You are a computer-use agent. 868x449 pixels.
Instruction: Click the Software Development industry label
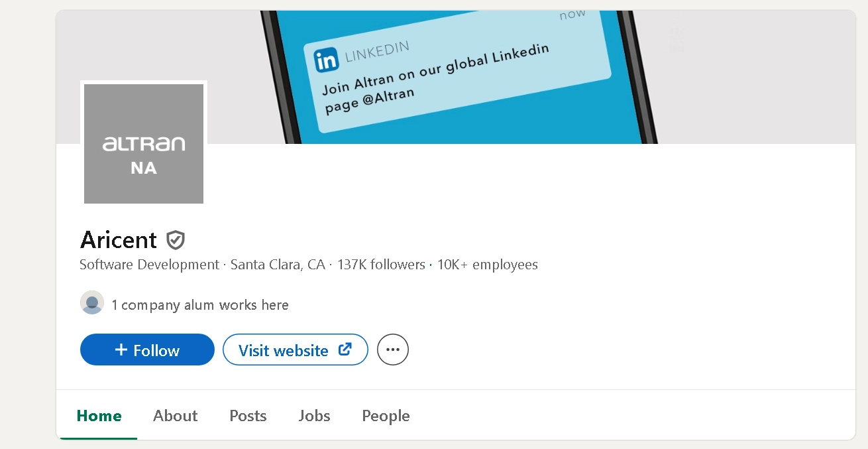[149, 265]
